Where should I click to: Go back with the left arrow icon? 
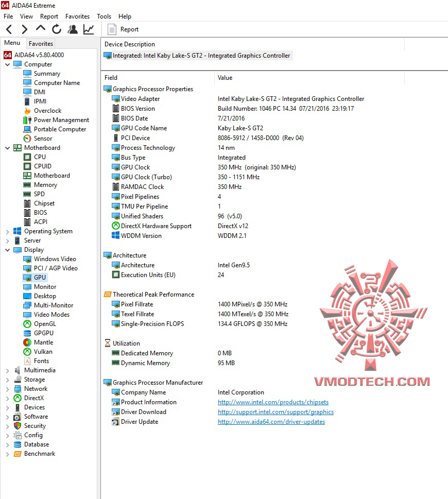click(x=9, y=29)
